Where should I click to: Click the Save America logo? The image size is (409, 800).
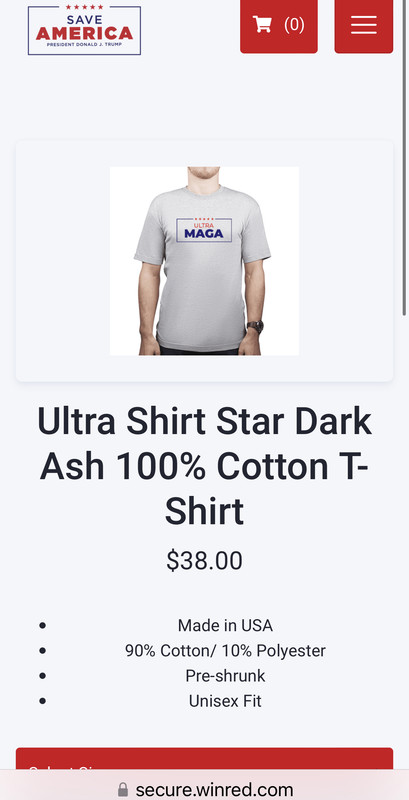click(84, 30)
